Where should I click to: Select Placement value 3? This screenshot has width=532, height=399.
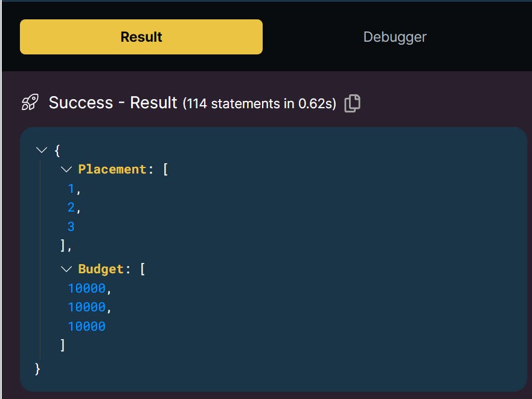[x=71, y=227]
